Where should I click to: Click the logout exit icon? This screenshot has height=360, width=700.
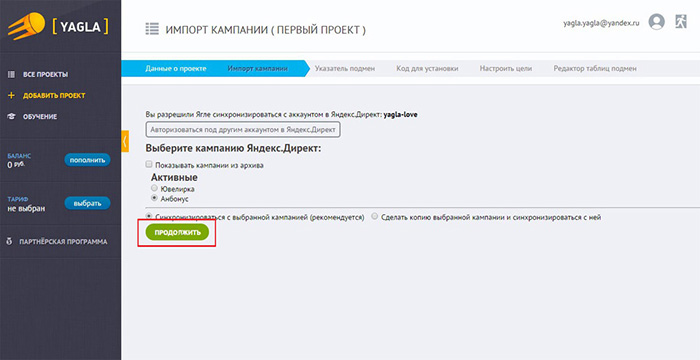tap(681, 21)
